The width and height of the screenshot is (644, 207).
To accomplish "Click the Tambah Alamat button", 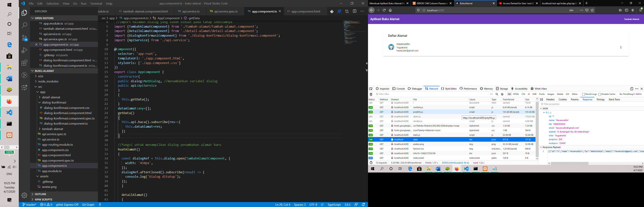I will (x=632, y=19).
